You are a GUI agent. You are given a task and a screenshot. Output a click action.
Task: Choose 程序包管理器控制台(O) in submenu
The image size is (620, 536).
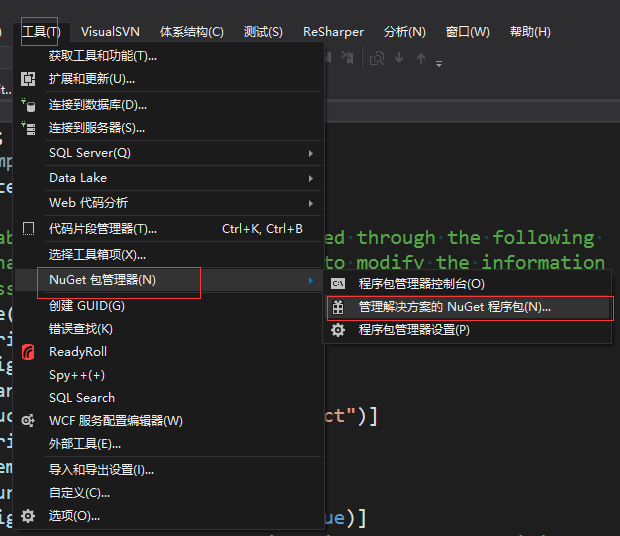468,284
